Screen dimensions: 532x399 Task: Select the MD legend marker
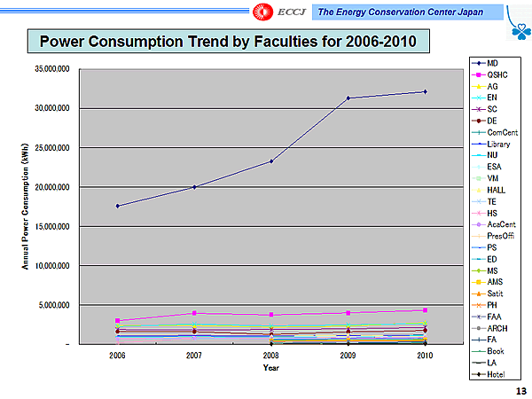[480, 64]
